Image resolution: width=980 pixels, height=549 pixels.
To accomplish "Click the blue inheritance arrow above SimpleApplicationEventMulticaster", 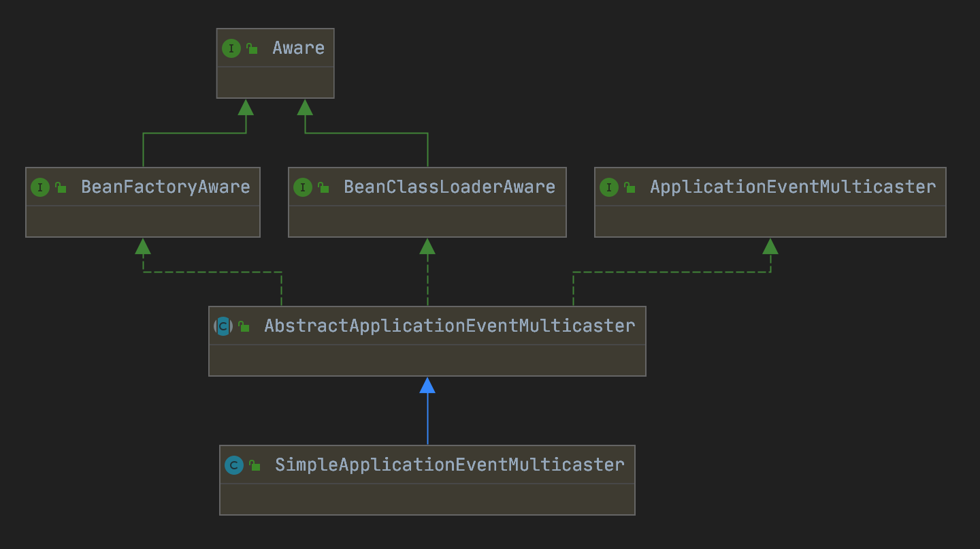I will pos(427,386).
